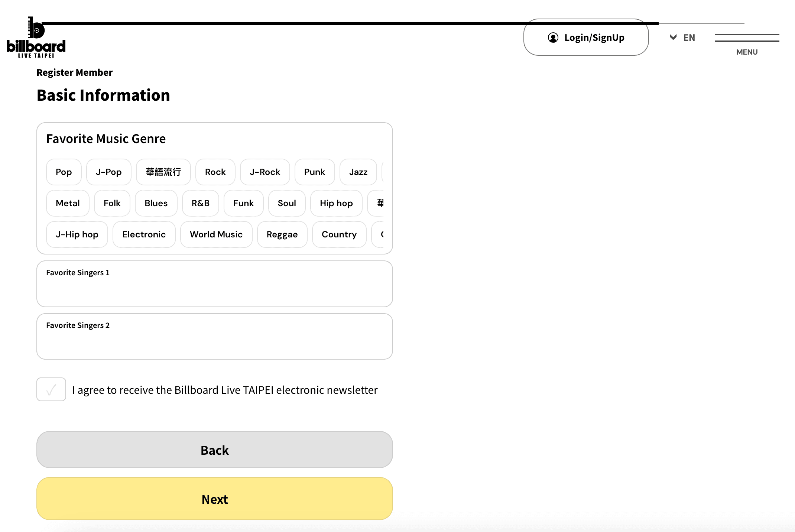Select the World Music chip
The height and width of the screenshot is (532, 795).
coord(216,234)
